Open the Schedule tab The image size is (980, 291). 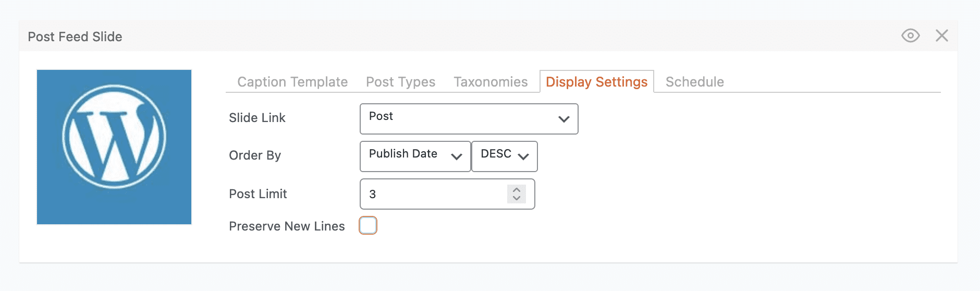(694, 82)
